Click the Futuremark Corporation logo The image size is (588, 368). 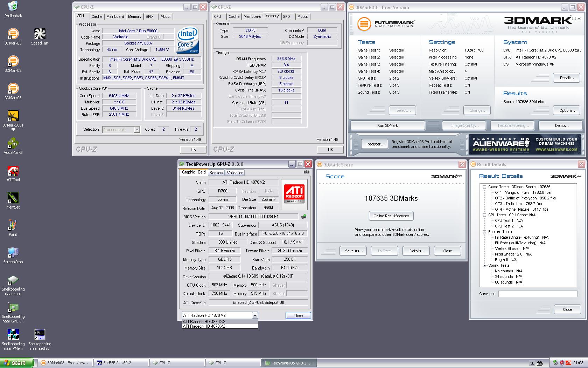pos(386,24)
